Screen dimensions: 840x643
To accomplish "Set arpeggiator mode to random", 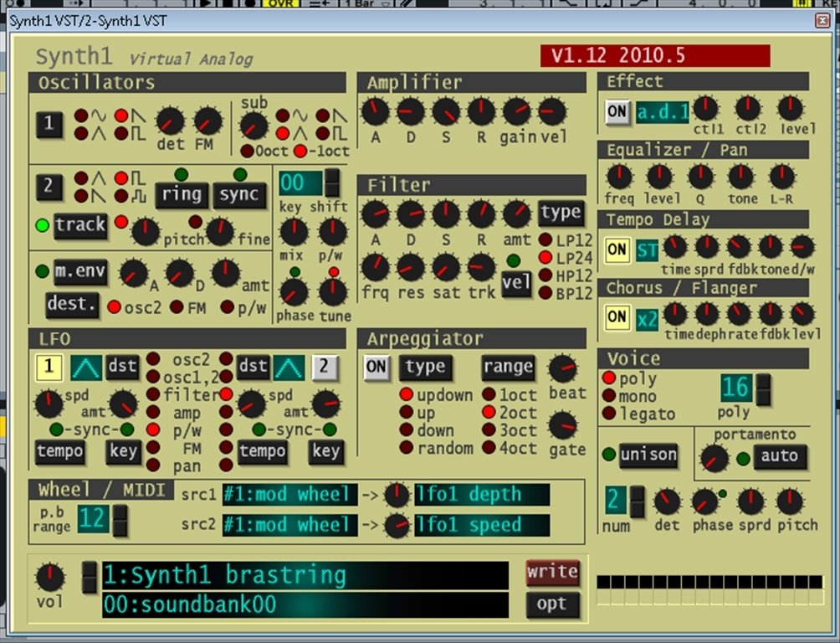I will [407, 447].
